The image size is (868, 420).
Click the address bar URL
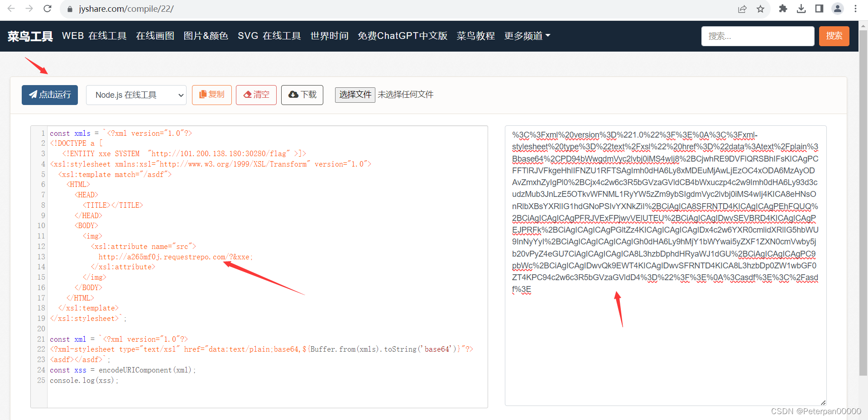tap(126, 9)
